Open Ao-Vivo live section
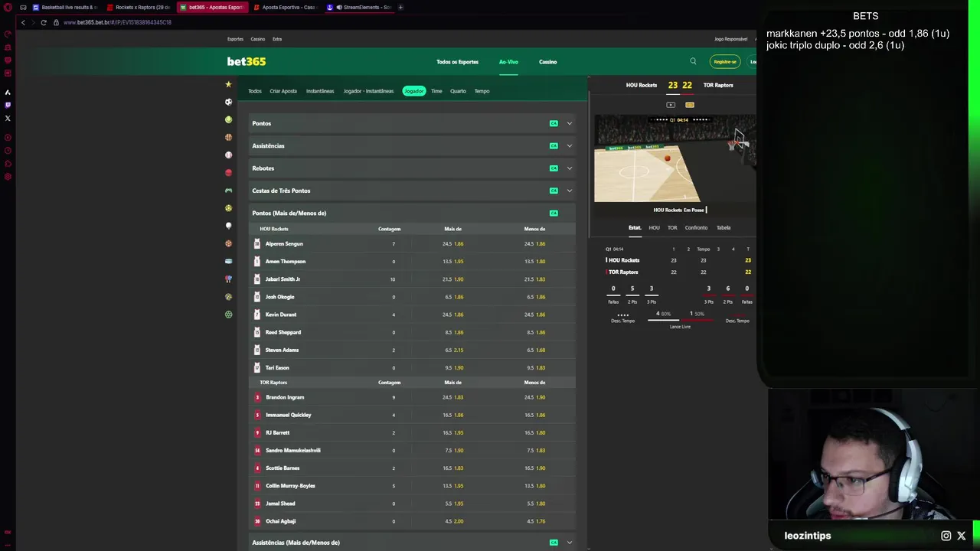Image resolution: width=980 pixels, height=551 pixels. [x=508, y=62]
